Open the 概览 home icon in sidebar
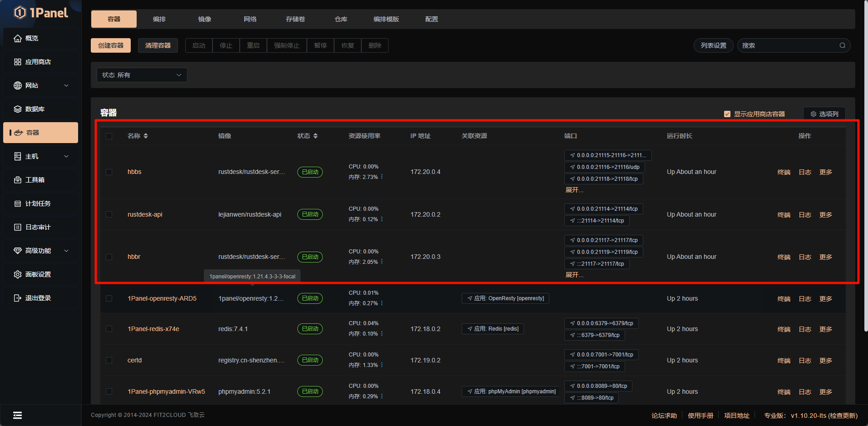This screenshot has height=426, width=868. (18, 38)
